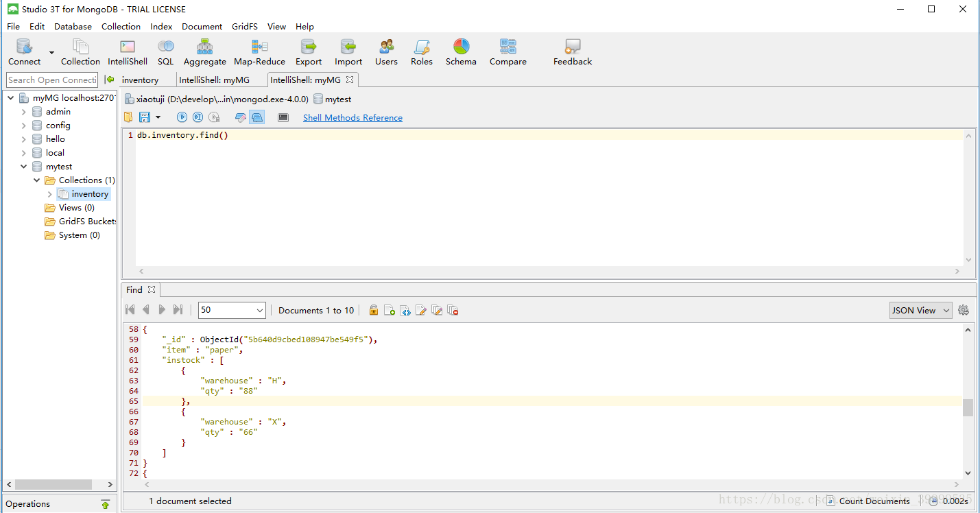Click the Operations panel arrow icon
The width and height of the screenshot is (980, 513).
tap(105, 504)
